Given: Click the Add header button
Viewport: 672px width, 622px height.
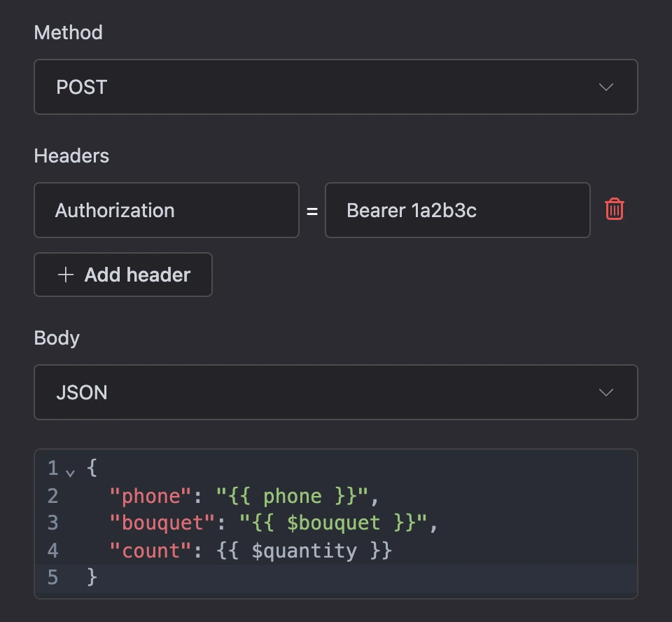Looking at the screenshot, I should pos(123,275).
